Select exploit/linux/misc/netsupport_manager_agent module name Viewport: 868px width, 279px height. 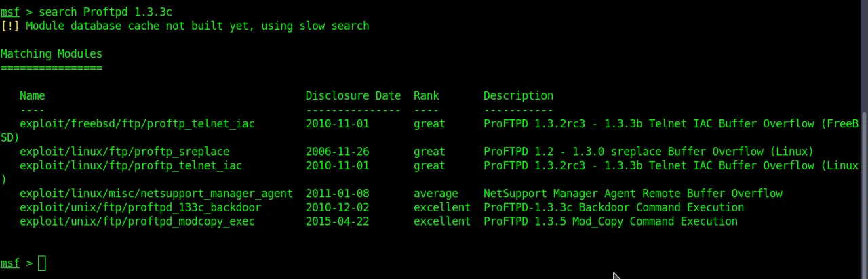point(157,194)
